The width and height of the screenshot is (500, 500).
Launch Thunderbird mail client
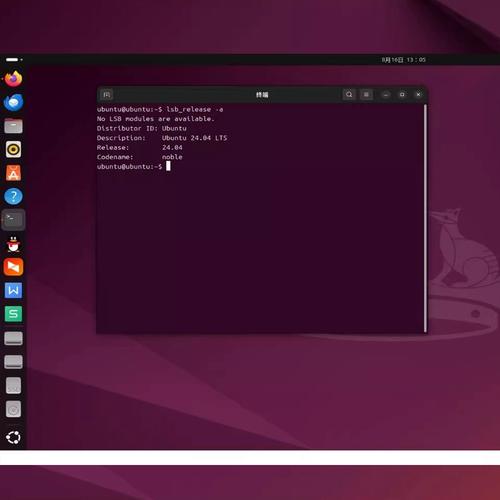click(x=13, y=102)
